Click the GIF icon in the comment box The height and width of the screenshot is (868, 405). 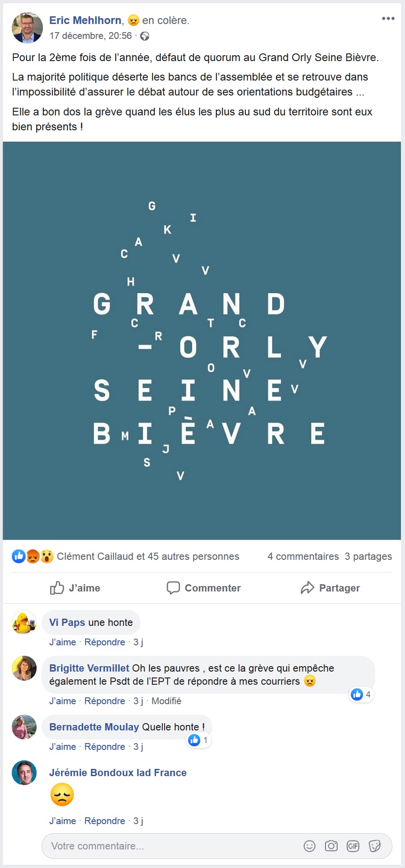(353, 846)
